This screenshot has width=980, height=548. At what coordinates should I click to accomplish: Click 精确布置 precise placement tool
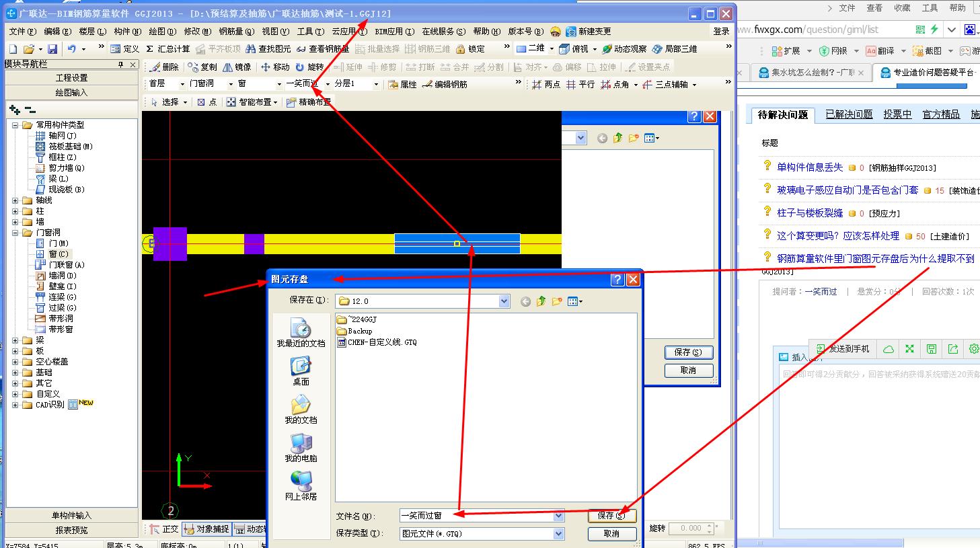[x=308, y=102]
